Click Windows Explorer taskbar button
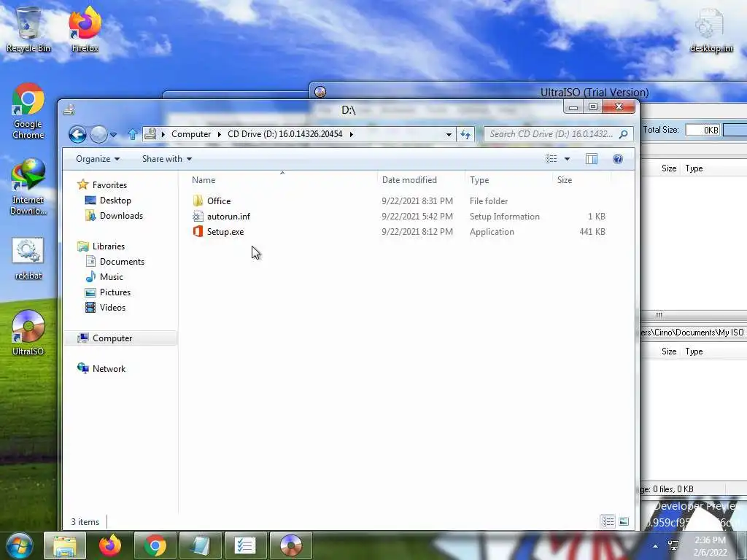747x560 pixels. (65, 545)
